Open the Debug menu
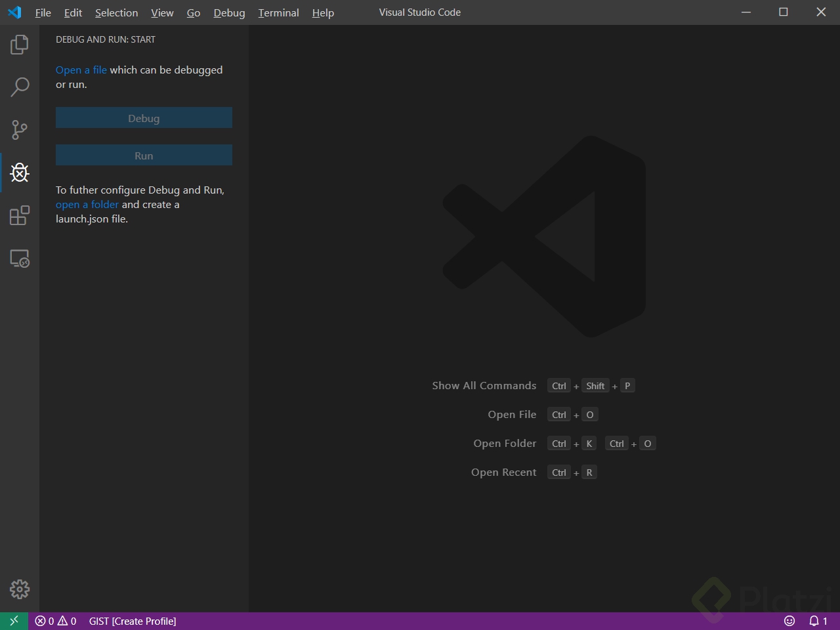Screen dimensions: 840x630 tap(229, 12)
